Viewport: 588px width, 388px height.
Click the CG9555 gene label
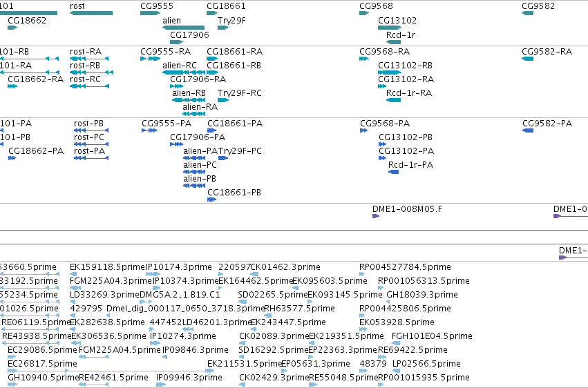[x=157, y=6]
